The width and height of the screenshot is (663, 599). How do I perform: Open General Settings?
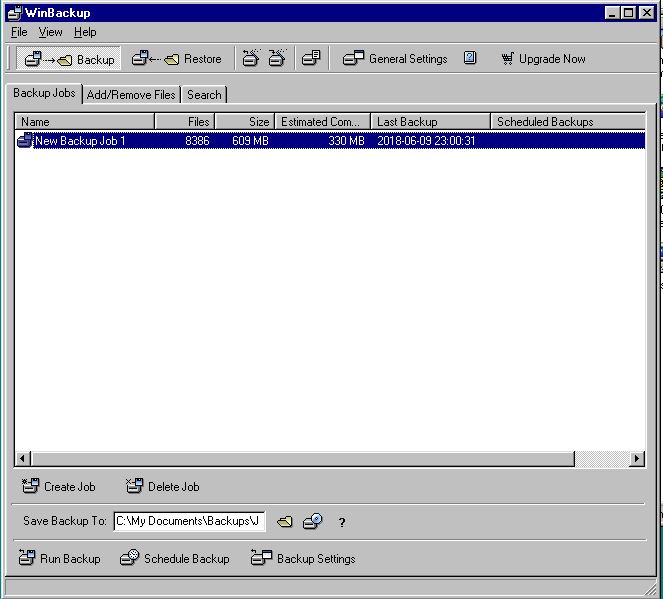click(x=395, y=59)
